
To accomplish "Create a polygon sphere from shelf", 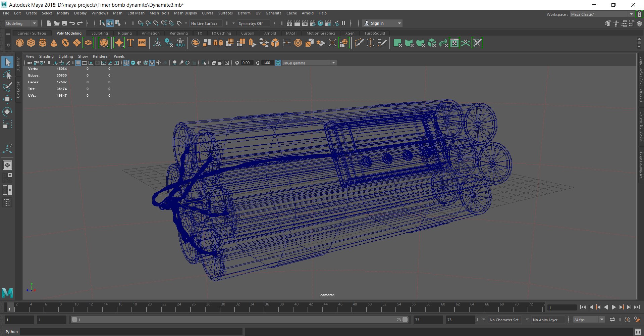I will point(20,43).
